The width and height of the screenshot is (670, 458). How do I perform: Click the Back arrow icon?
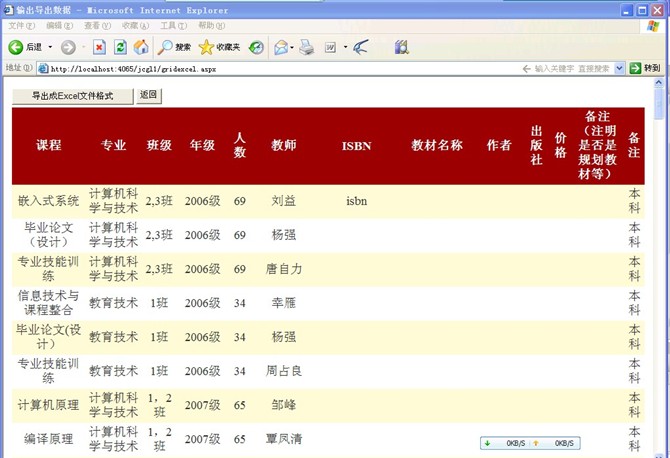(x=15, y=47)
